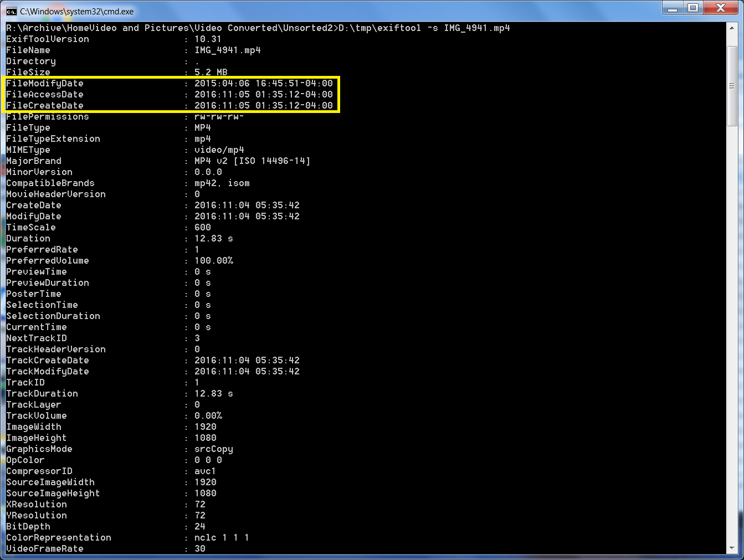Click the SourceImageHeight label
The image size is (744, 560).
pyautogui.click(x=53, y=494)
